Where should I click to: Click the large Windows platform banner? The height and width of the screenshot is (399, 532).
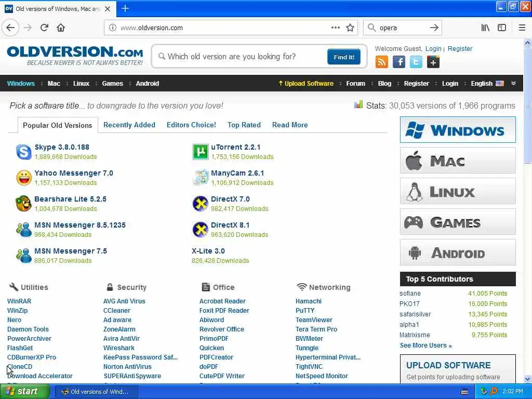click(x=458, y=129)
